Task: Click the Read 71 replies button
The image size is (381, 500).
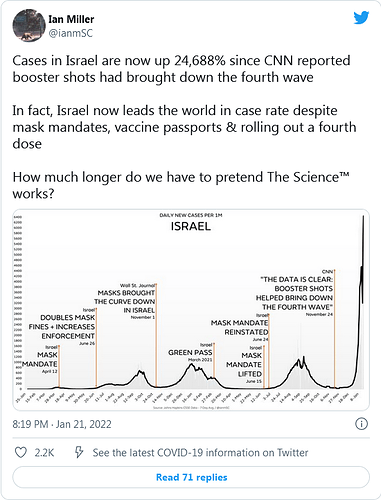Action: tap(191, 477)
